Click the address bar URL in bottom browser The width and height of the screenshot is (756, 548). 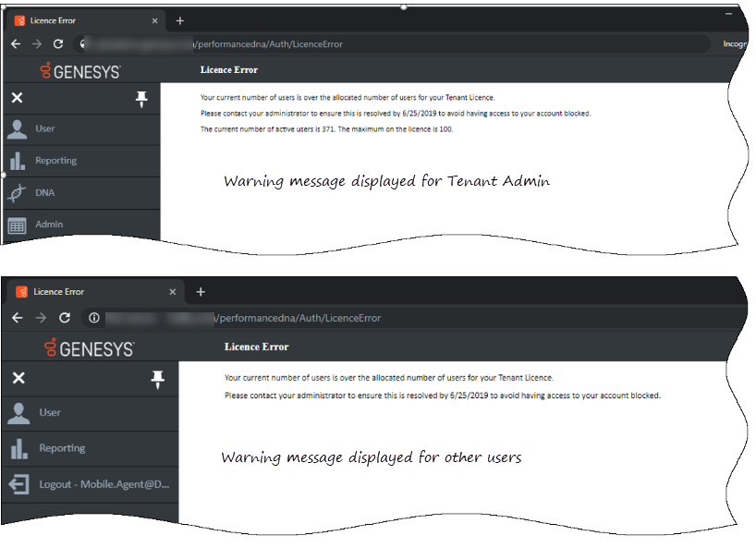298,318
